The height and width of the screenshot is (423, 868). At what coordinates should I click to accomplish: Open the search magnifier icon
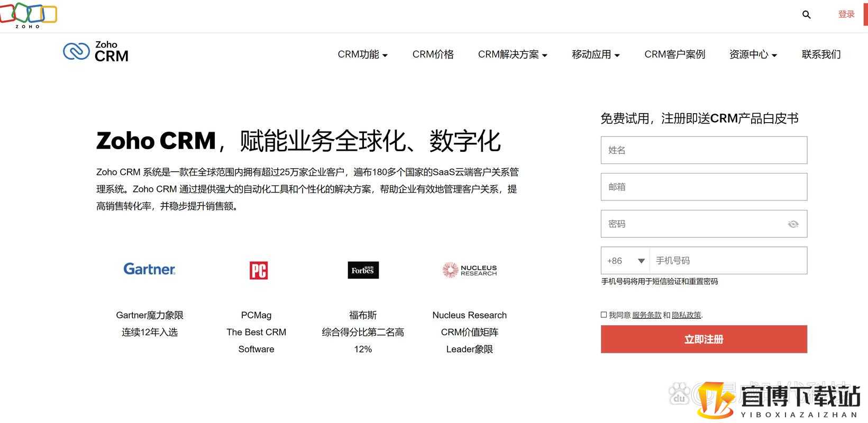[x=806, y=15]
